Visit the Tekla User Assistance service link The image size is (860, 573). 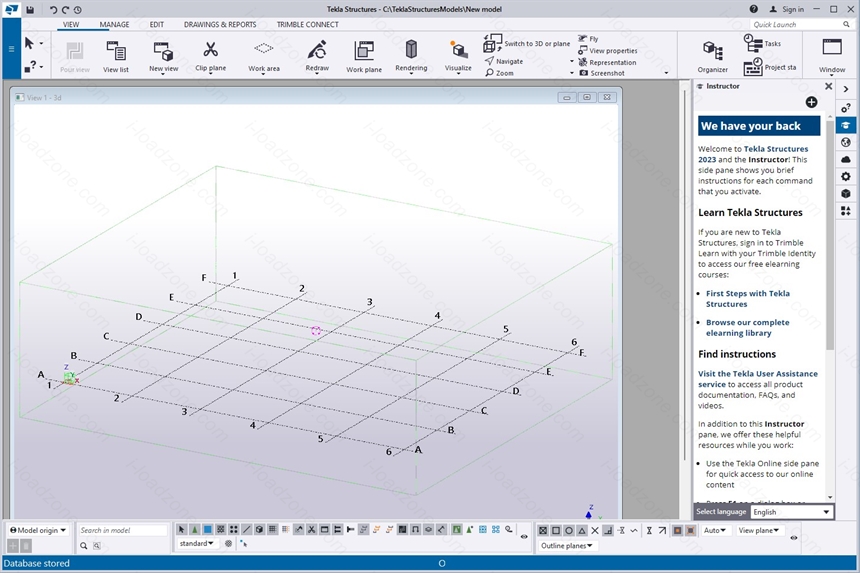point(757,379)
